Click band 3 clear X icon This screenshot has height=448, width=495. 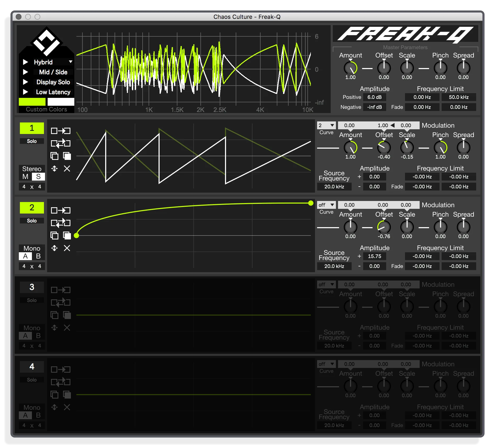pyautogui.click(x=67, y=328)
